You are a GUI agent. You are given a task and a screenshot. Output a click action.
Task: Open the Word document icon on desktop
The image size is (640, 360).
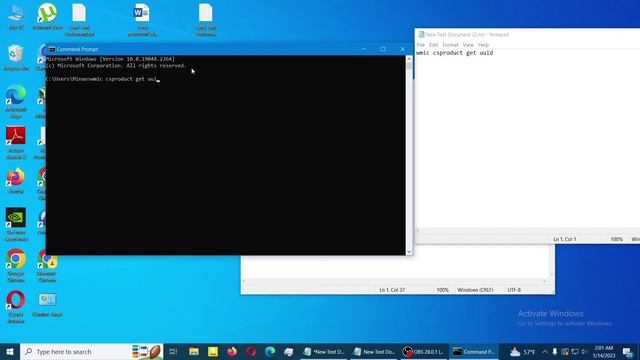(142, 19)
